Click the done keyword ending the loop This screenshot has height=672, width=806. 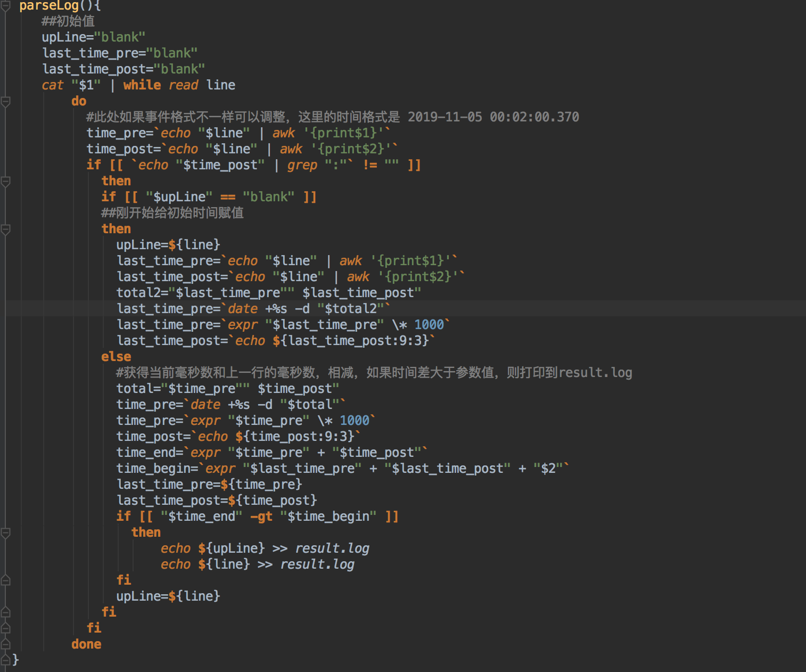[x=86, y=644]
